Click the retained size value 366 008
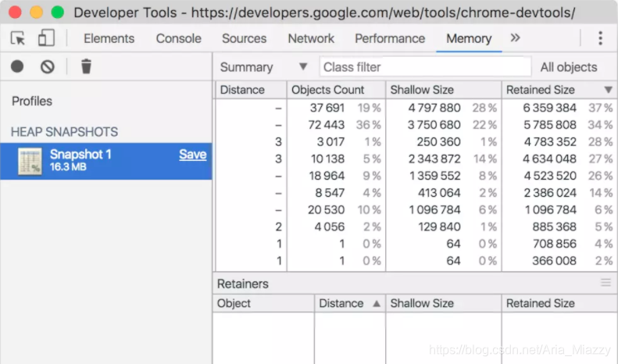618x364 pixels. [x=554, y=261]
